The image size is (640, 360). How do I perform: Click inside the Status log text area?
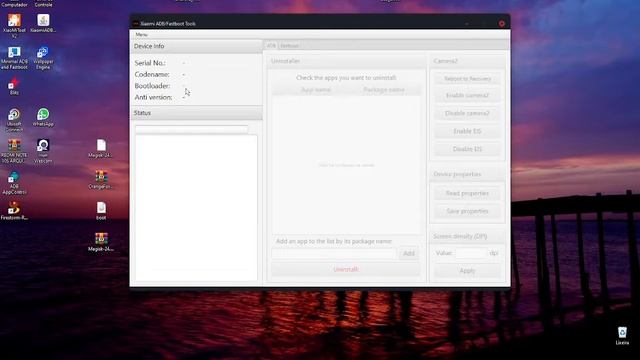196,208
